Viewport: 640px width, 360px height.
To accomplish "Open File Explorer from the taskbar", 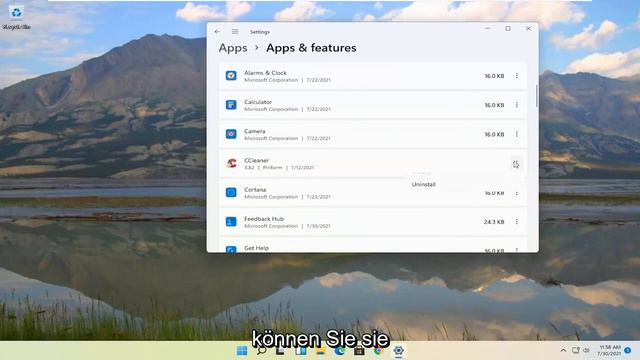I will (x=320, y=351).
